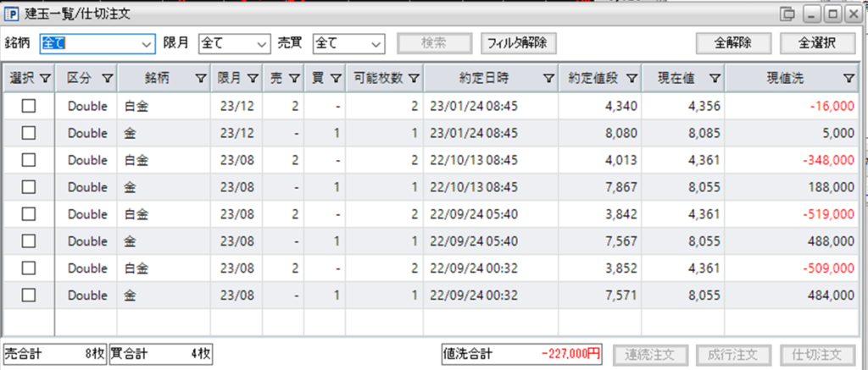Select checkbox for 白金 row priced 4,013
The image size is (868, 370).
point(28,160)
